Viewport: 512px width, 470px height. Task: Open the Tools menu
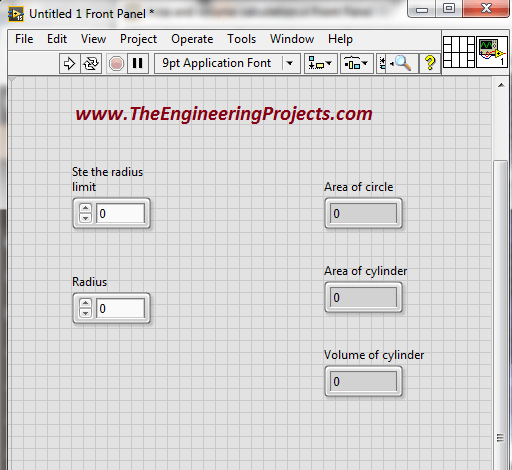(241, 39)
